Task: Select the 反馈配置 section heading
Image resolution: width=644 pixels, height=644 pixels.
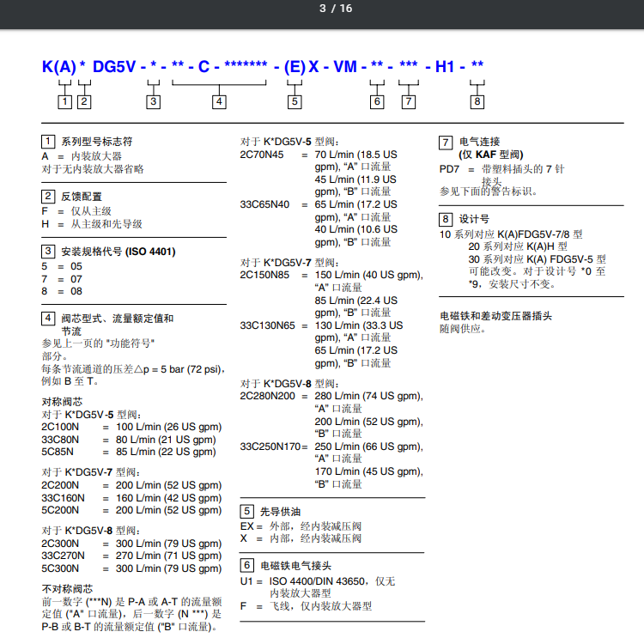Action: [81, 197]
